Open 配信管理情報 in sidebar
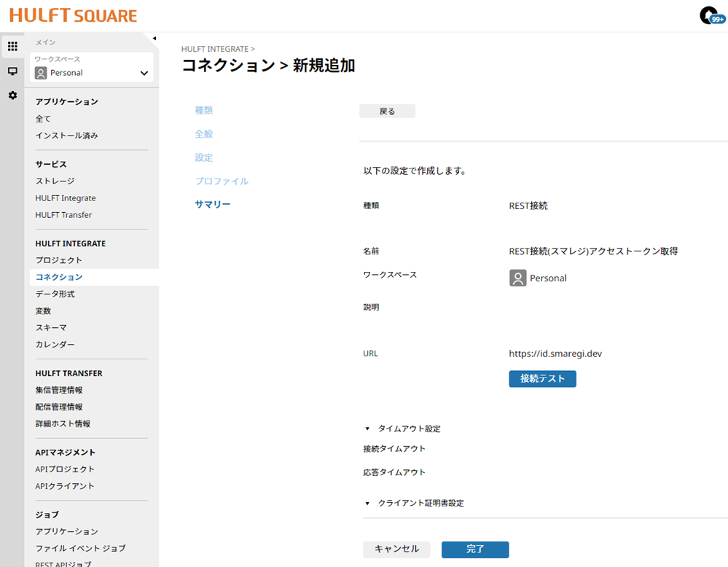728x567 pixels. (x=59, y=407)
